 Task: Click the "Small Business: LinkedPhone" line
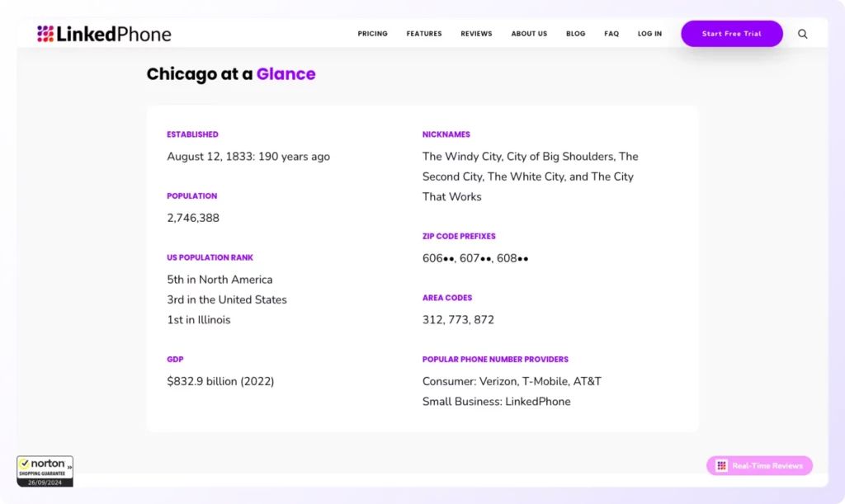[496, 402]
